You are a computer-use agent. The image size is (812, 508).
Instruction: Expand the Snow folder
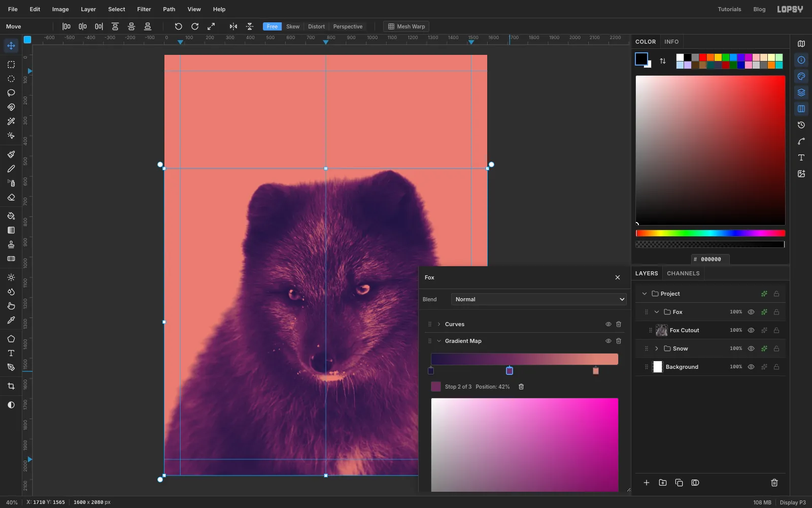tap(657, 348)
